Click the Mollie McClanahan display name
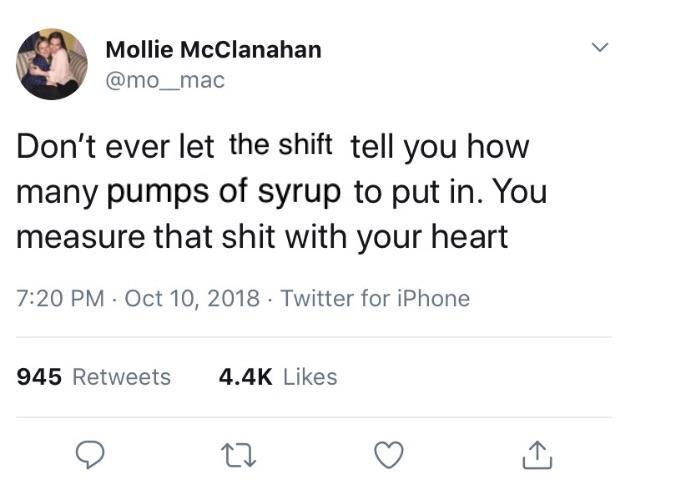Viewport: 674px width, 493px height. [x=213, y=49]
